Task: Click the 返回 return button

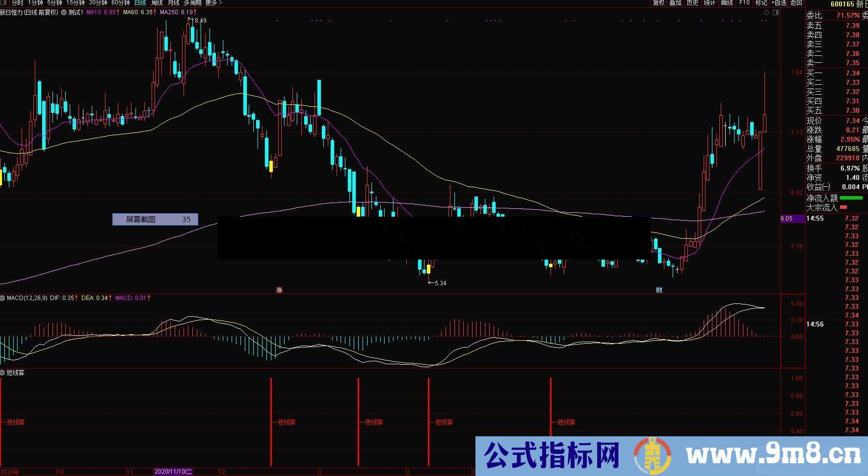Action: pyautogui.click(x=795, y=4)
